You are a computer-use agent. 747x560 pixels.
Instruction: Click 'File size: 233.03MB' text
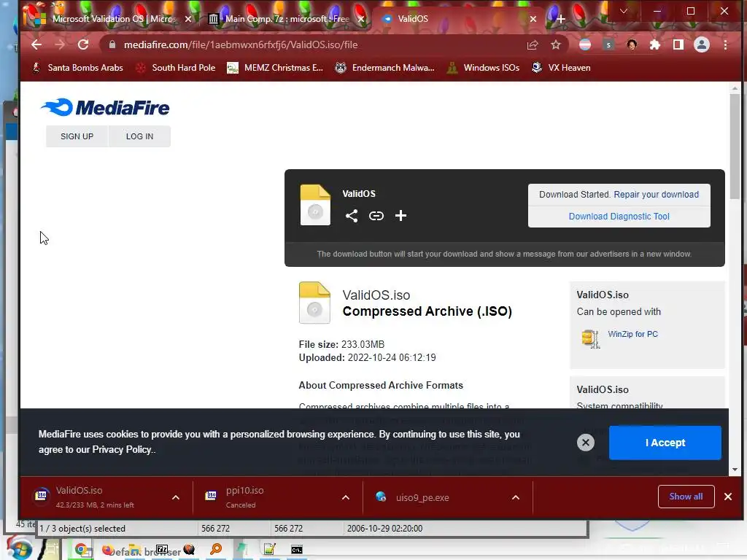pyautogui.click(x=341, y=344)
